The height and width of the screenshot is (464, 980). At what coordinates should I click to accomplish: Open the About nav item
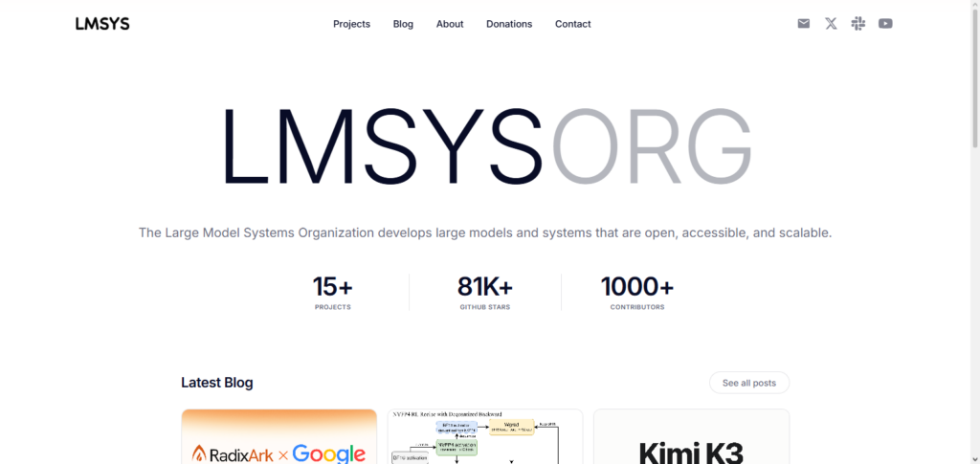click(x=450, y=24)
